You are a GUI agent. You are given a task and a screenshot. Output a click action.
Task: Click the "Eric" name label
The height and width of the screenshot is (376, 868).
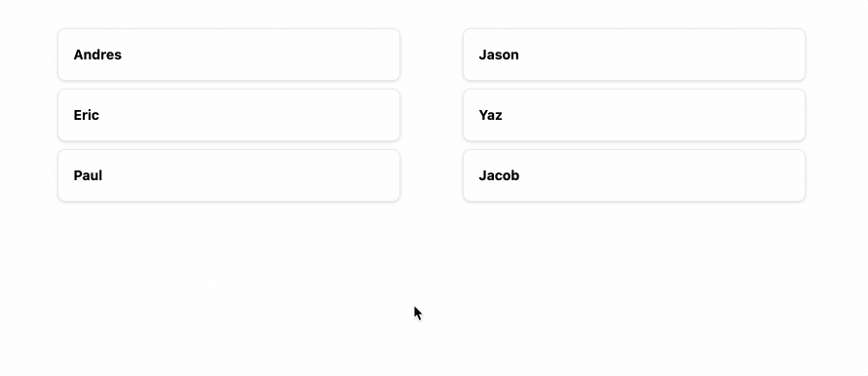87,115
